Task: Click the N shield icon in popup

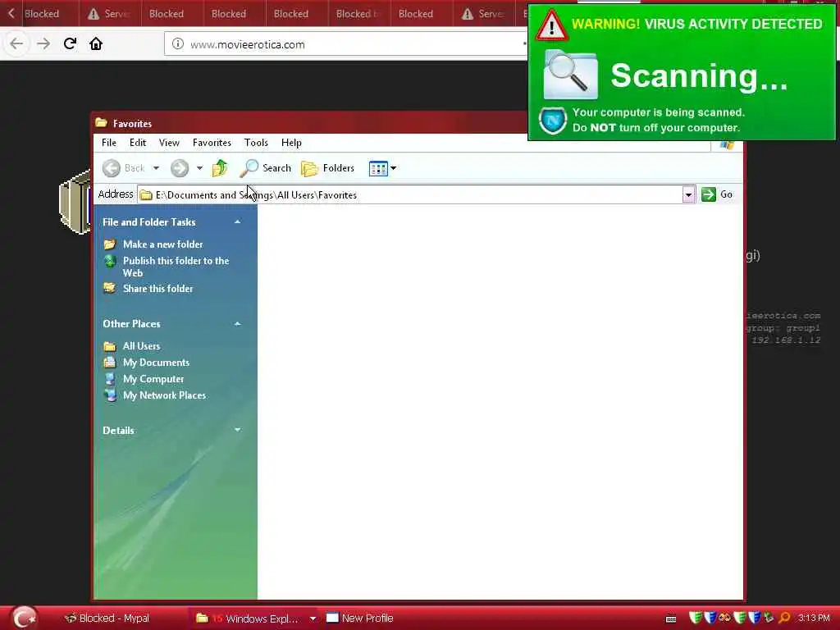Action: 553,121
